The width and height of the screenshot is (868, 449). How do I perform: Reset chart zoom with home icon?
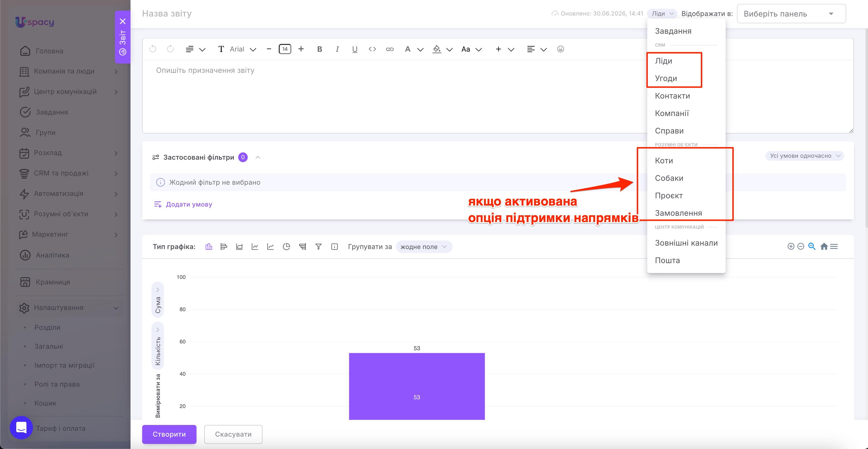824,246
